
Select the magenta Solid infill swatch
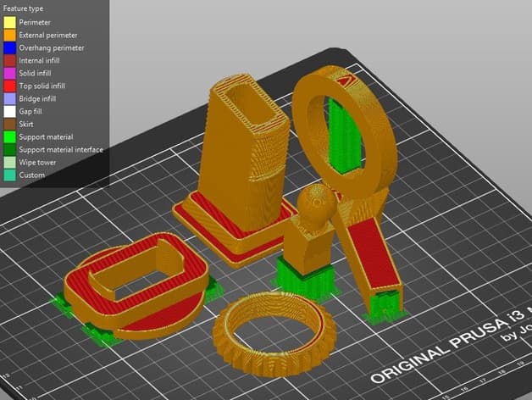(9, 74)
